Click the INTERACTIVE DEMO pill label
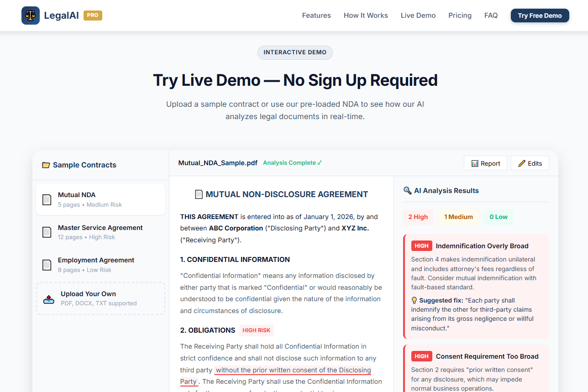 [295, 52]
